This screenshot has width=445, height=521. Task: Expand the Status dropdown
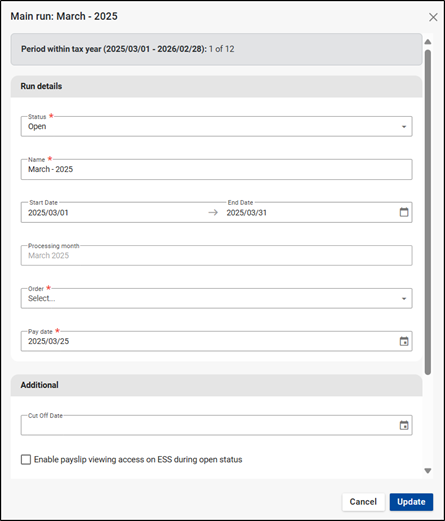coord(216,126)
